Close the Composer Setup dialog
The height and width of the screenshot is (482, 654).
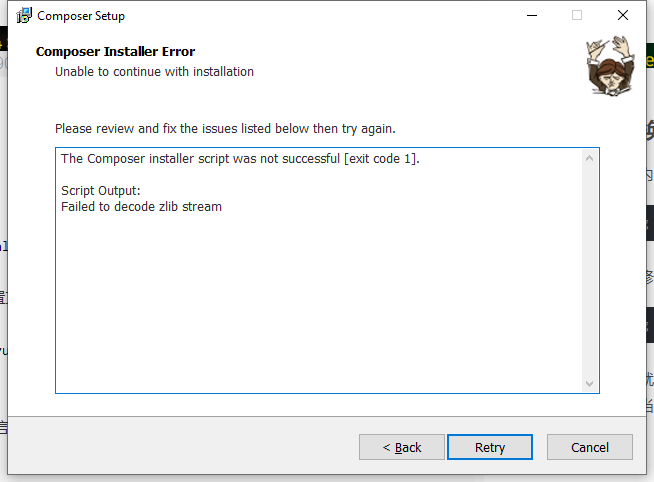[623, 16]
